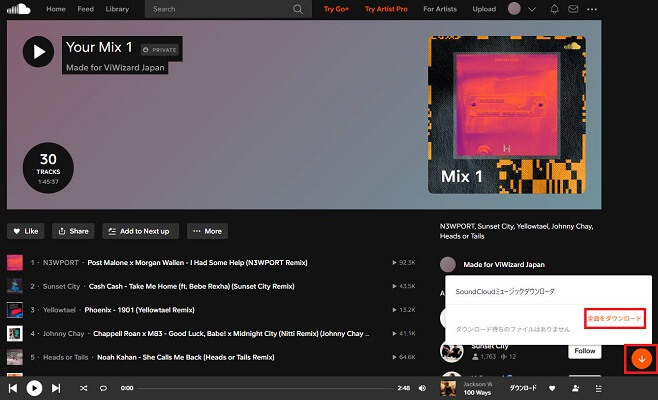Skip to previous track

(13, 388)
